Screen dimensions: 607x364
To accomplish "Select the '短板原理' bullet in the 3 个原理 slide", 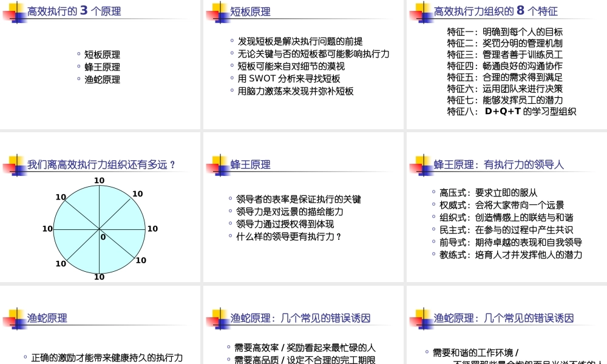I will click(x=102, y=55).
